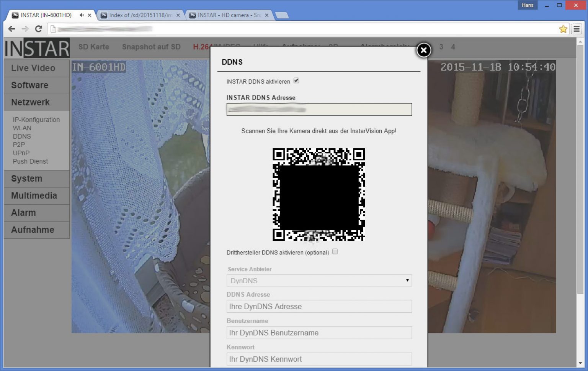Close the Index of /sd/20151118 tab

click(178, 15)
